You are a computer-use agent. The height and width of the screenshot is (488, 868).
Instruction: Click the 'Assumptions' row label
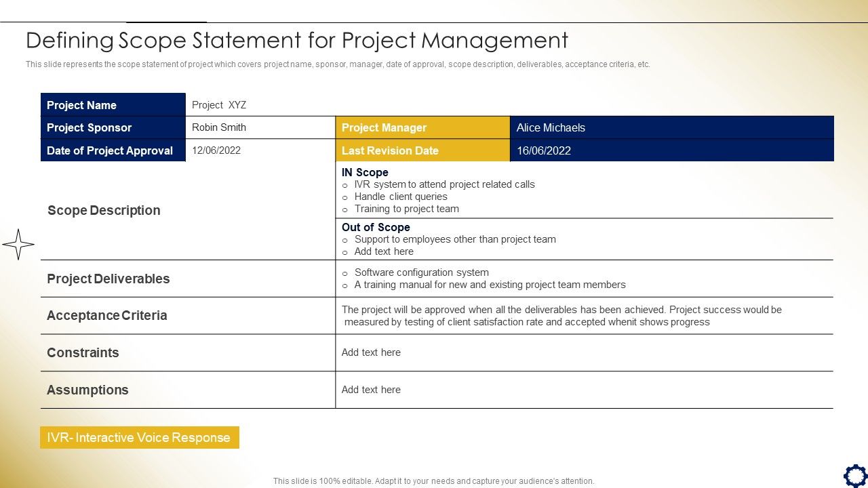tap(87, 390)
